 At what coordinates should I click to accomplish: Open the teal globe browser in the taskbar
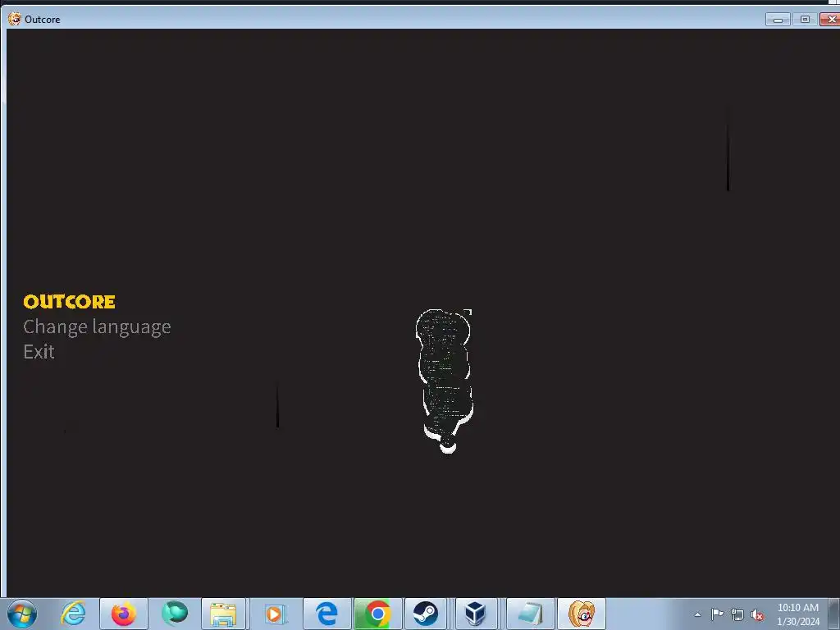click(x=175, y=614)
